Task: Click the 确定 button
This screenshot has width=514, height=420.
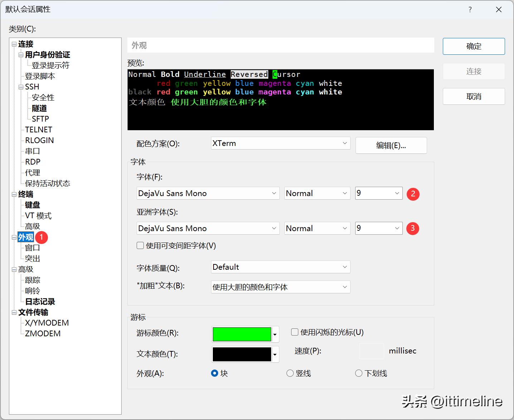Action: pyautogui.click(x=474, y=47)
